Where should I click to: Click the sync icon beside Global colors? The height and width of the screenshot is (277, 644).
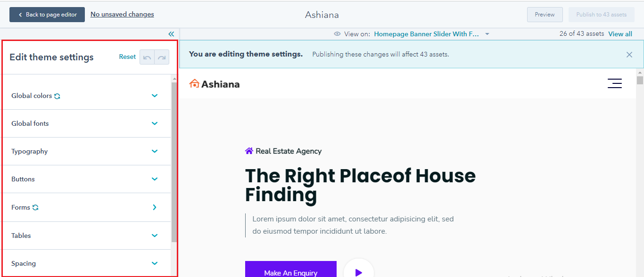click(57, 96)
